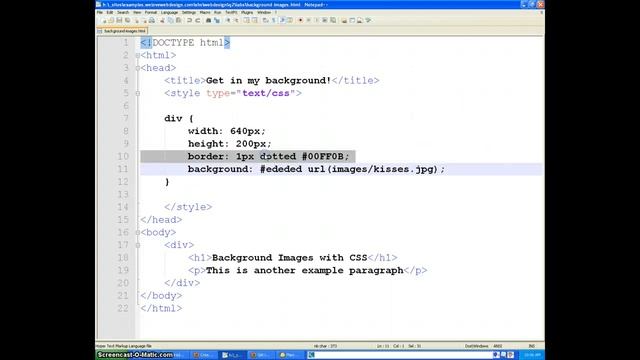Open the TextFX menu
640x360 pixels.
231,12
